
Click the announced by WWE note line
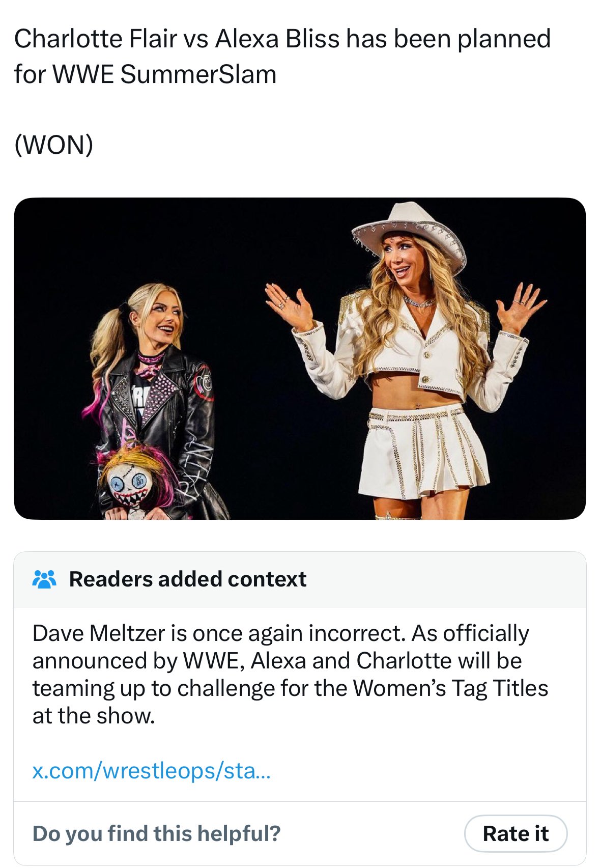(277, 661)
